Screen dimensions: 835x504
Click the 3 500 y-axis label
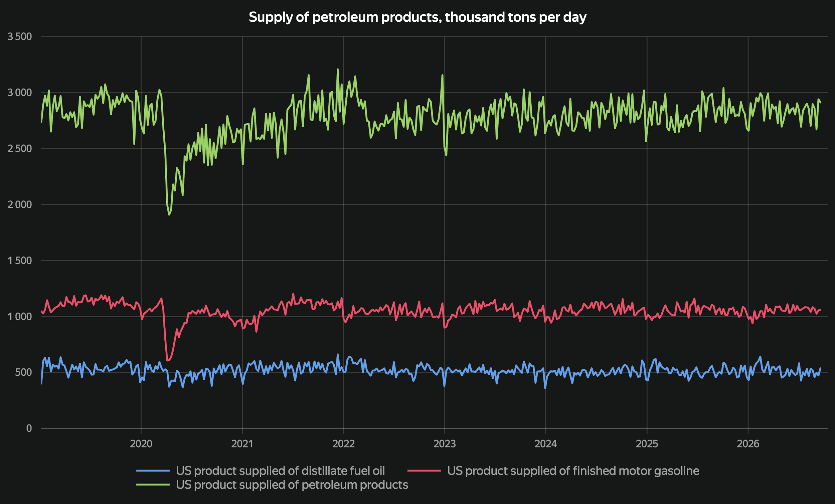(20, 37)
